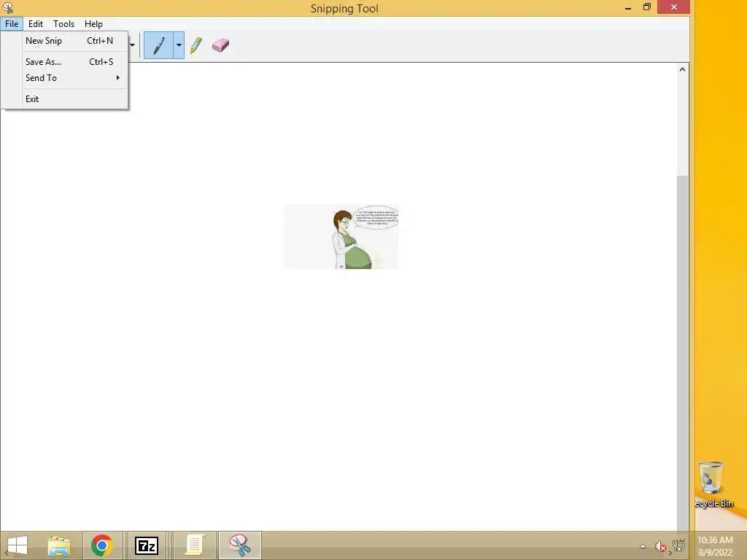Open the Edit menu
The width and height of the screenshot is (747, 560).
(x=35, y=24)
